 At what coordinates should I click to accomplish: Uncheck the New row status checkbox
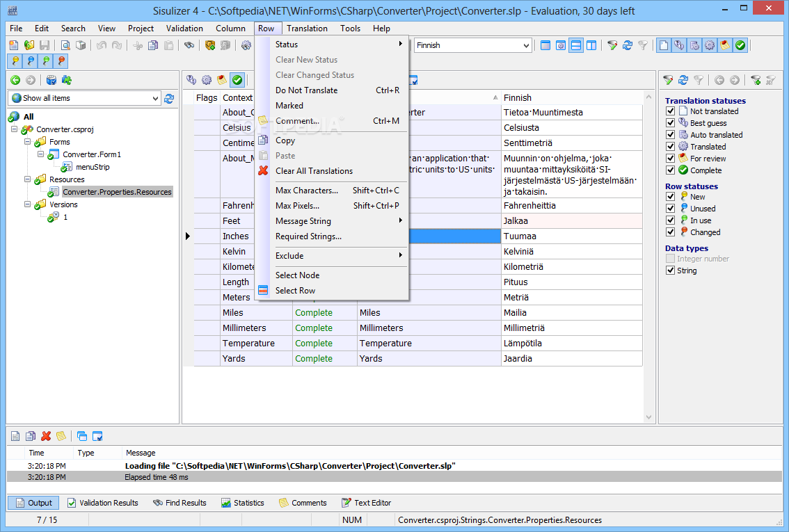click(670, 197)
